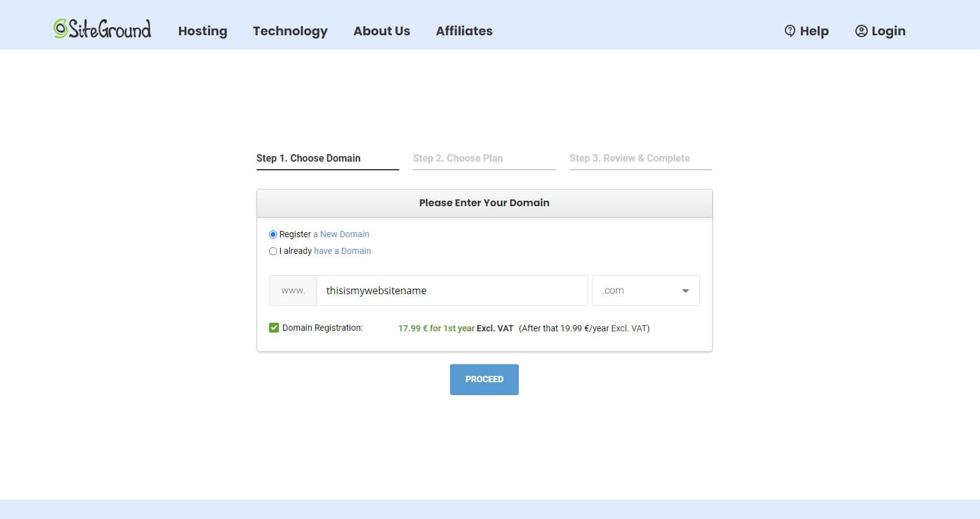Click 'have a Domain' link text
Viewport: 980px width, 519px height.
click(x=342, y=251)
